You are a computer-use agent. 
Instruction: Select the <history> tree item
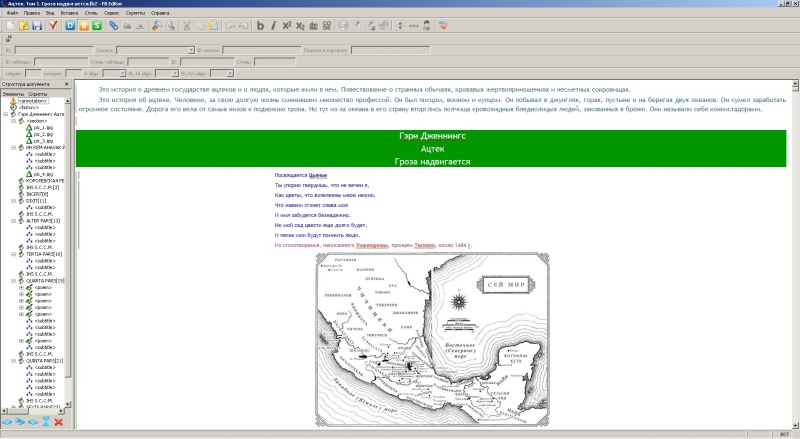click(x=29, y=108)
